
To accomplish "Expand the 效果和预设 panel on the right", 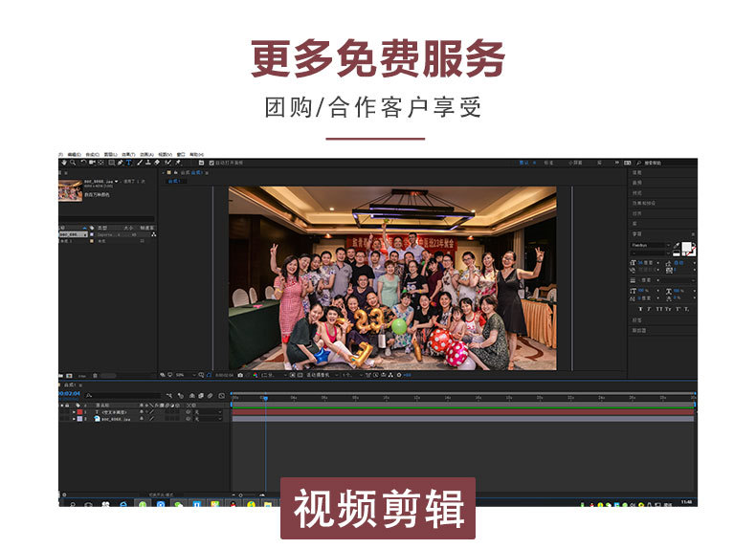I will tap(644, 203).
